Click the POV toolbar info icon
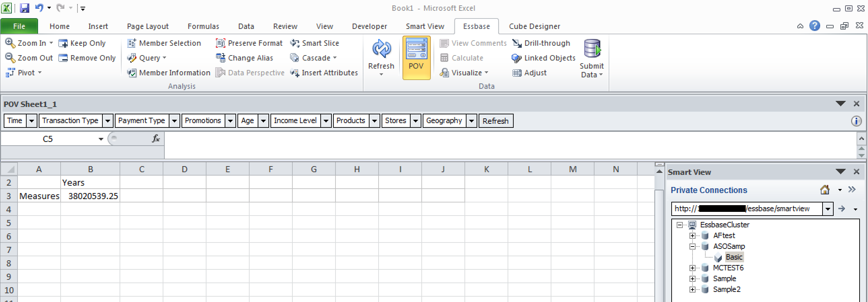Image resolution: width=868 pixels, height=302 pixels. [x=856, y=121]
